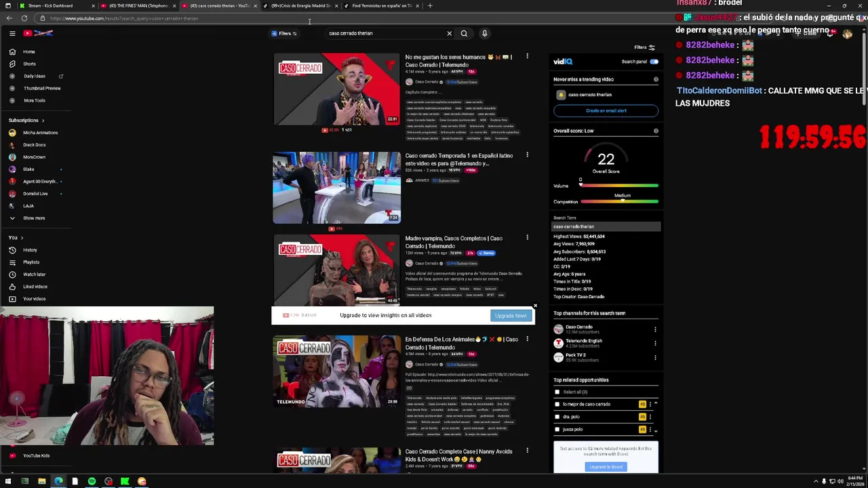Check the Select all (3) checkbox

coord(557,392)
